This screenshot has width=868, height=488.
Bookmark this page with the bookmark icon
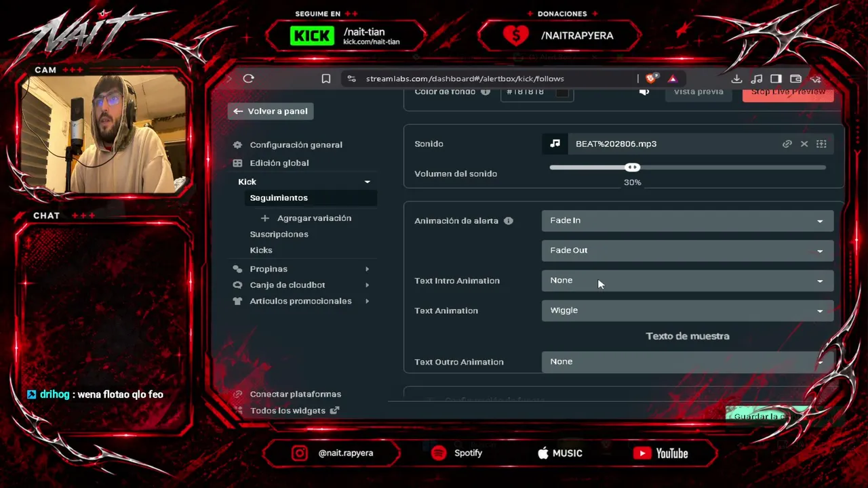(x=326, y=79)
